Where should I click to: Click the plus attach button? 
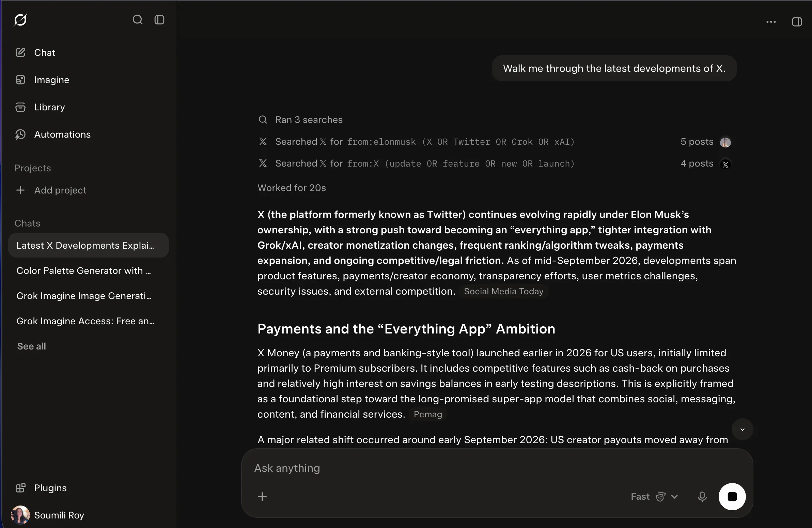coord(262,497)
